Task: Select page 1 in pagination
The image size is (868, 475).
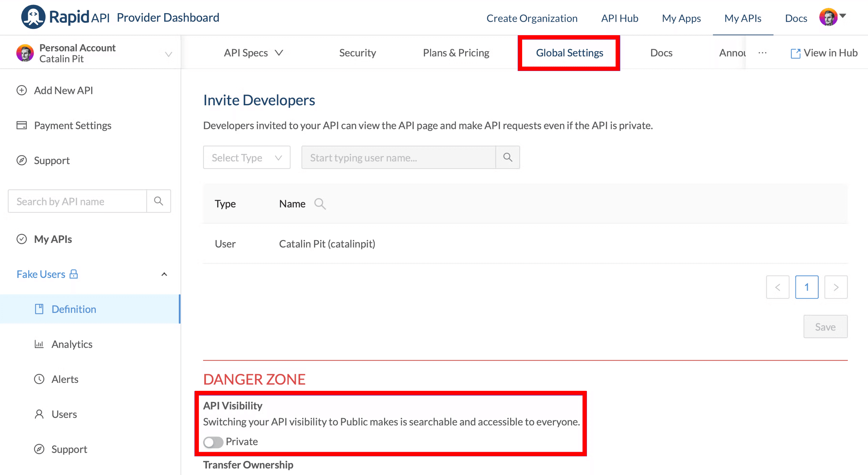Action: pyautogui.click(x=807, y=287)
